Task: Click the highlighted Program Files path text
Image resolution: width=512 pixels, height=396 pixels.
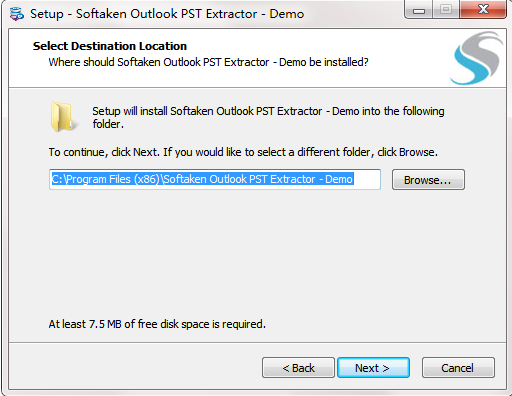Action: [202, 179]
